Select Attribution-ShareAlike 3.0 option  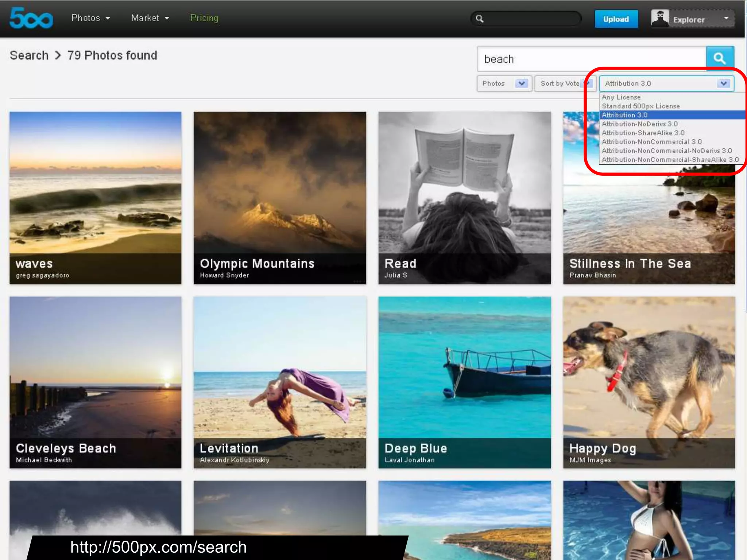pyautogui.click(x=643, y=133)
